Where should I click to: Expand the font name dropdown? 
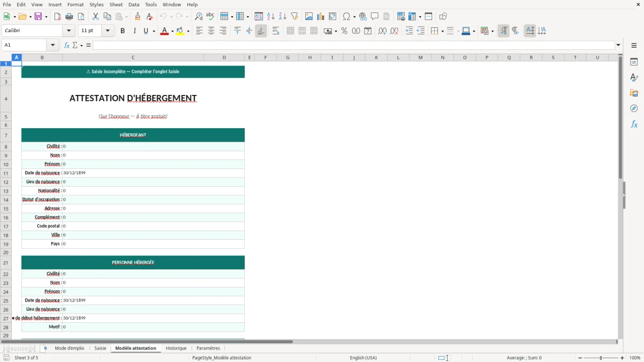(x=69, y=31)
